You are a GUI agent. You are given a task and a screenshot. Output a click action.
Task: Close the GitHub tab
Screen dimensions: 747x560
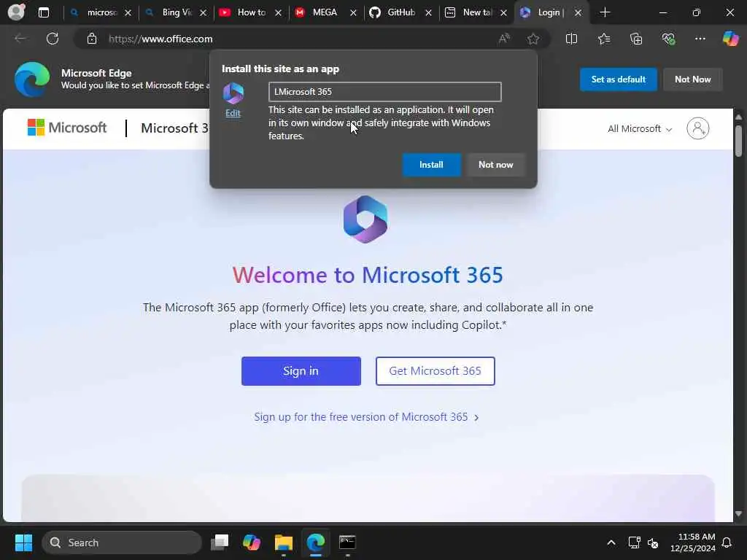coord(428,13)
